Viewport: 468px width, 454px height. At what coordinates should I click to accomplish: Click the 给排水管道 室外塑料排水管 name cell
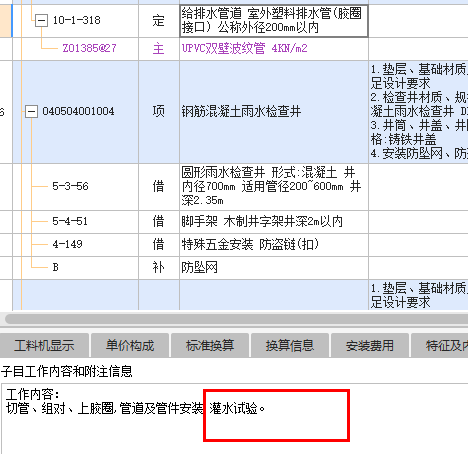[274, 21]
